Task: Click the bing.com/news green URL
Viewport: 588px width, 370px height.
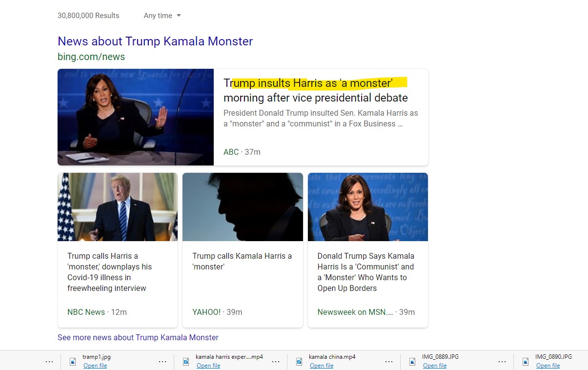Action: pos(91,57)
